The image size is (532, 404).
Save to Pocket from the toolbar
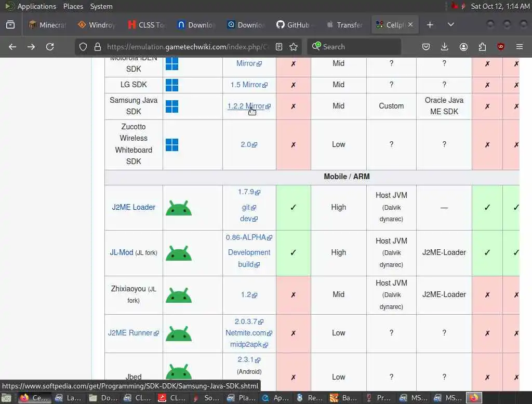[426, 47]
